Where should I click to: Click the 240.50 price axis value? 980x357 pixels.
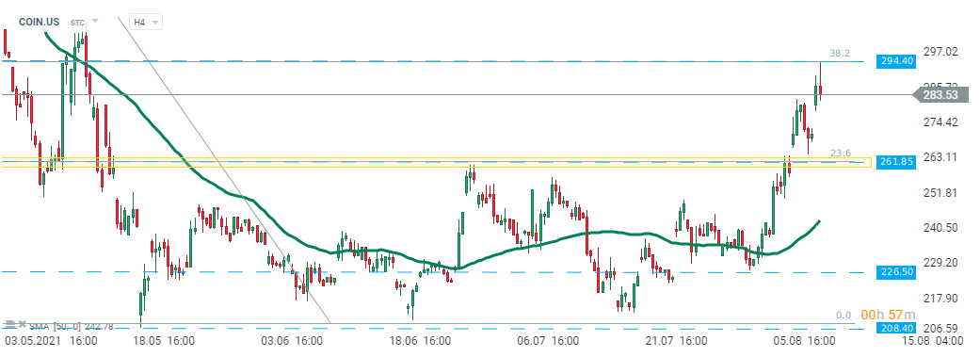940,228
